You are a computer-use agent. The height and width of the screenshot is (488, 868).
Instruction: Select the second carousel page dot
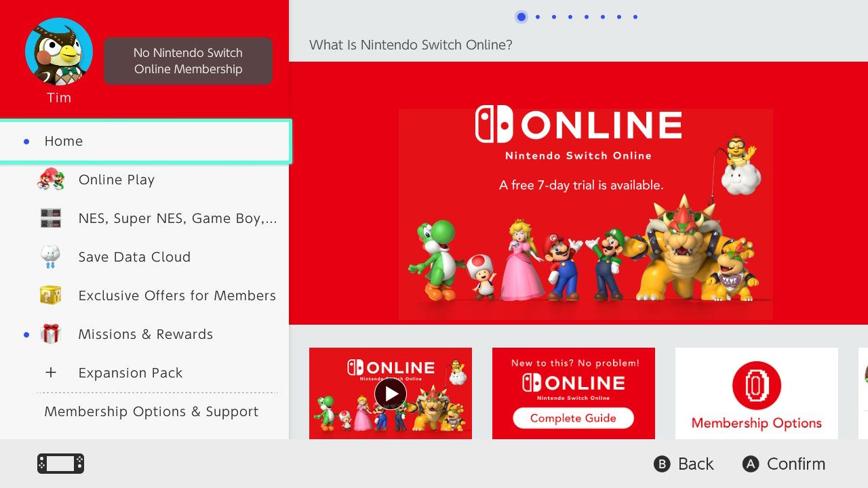538,17
